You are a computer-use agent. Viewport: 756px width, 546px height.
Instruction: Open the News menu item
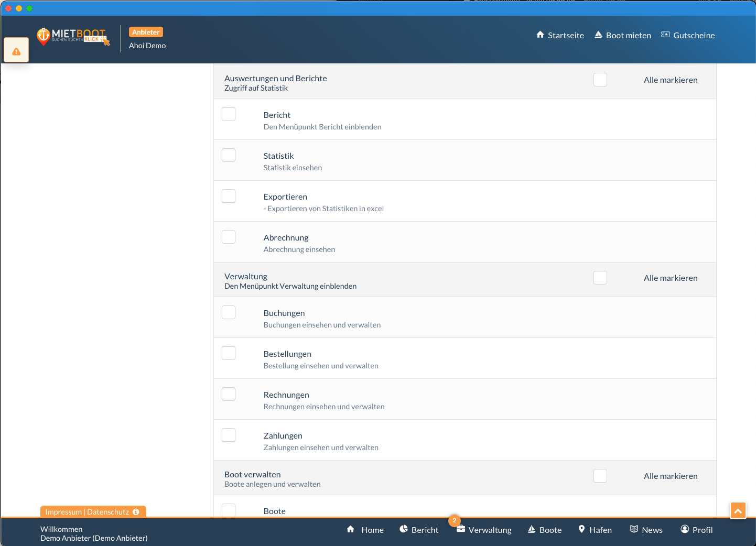point(646,530)
